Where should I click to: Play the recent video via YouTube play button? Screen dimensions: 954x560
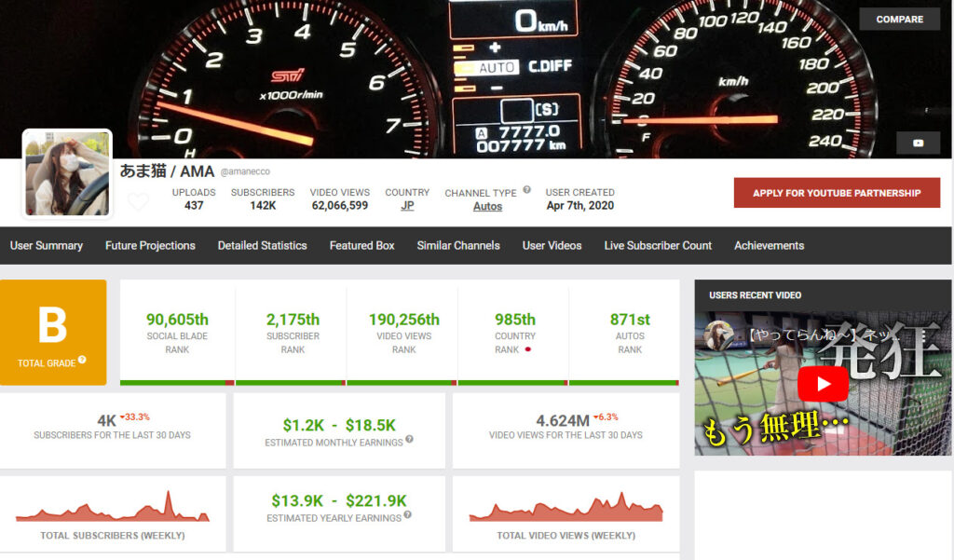click(x=824, y=384)
